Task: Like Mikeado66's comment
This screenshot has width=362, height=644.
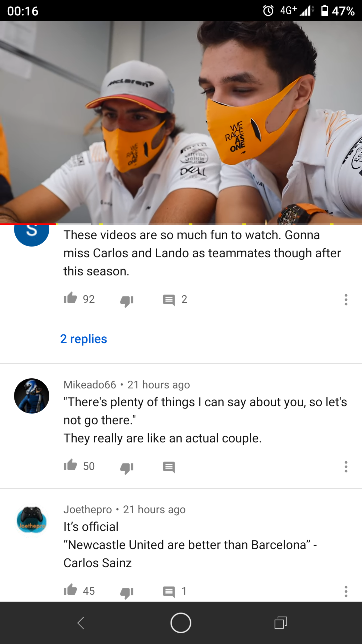Action: tap(70, 465)
